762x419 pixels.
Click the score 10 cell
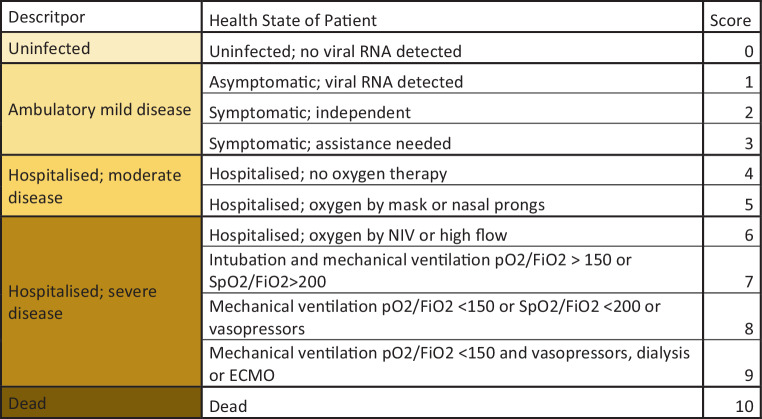pos(729,404)
